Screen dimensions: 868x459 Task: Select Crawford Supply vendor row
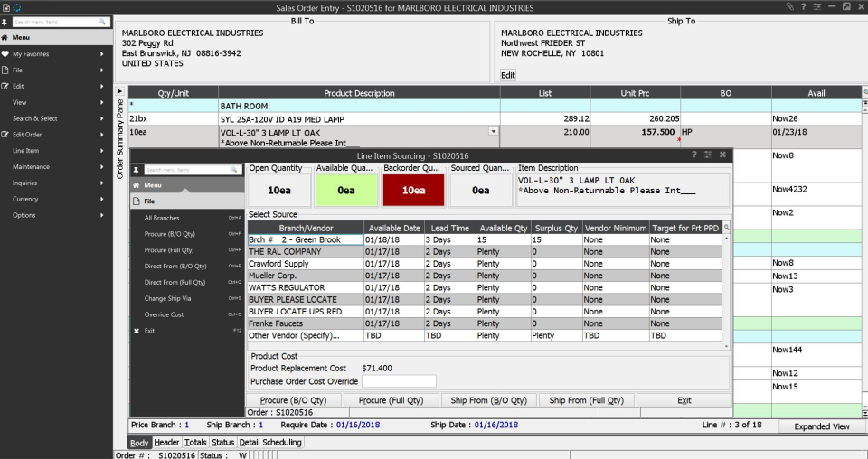(x=485, y=264)
